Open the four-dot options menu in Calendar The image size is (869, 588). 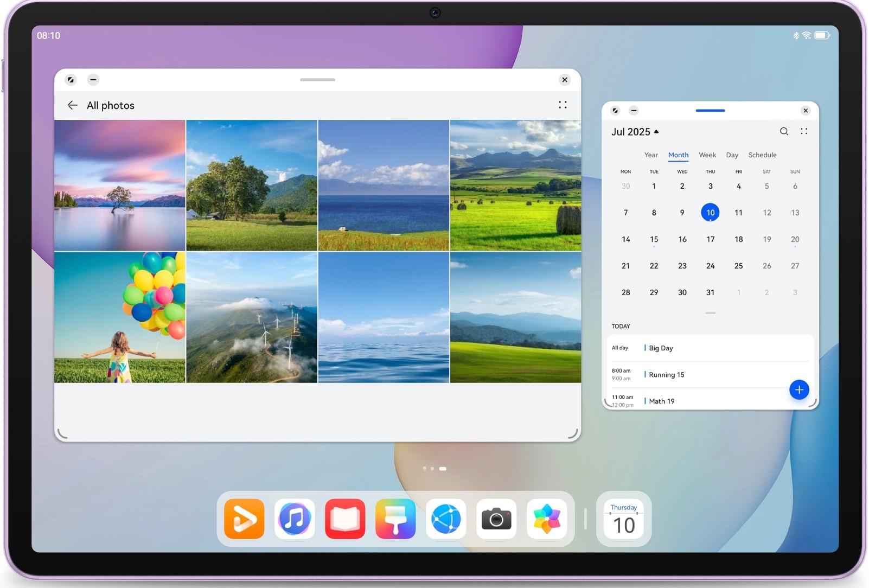[803, 131]
